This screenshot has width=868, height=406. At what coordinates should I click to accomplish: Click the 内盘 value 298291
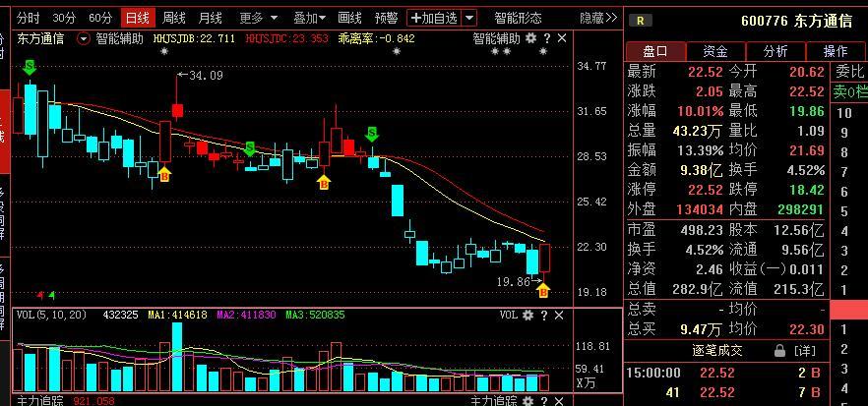point(800,210)
